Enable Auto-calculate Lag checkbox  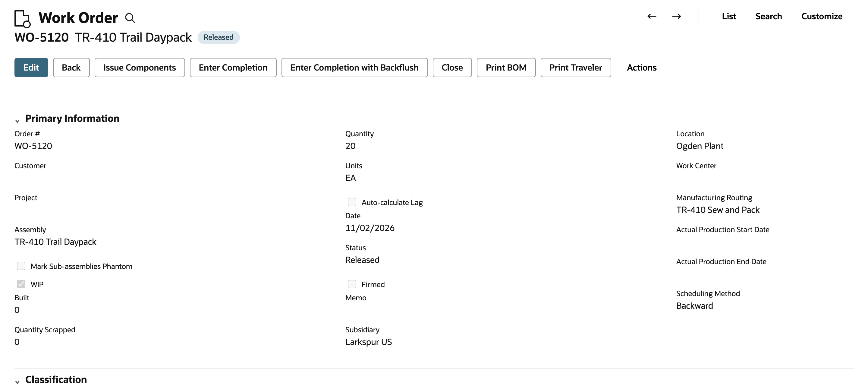(352, 202)
